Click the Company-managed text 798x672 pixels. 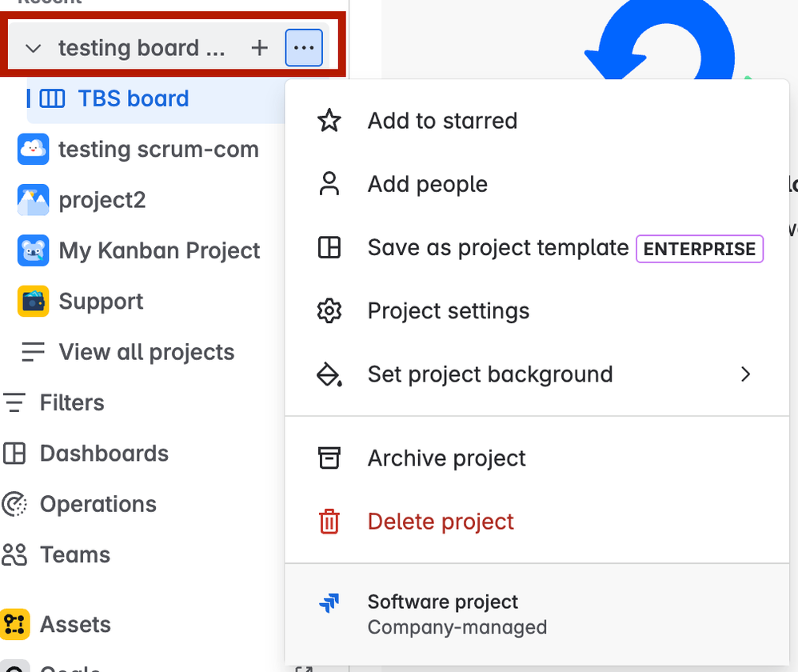coord(457,627)
